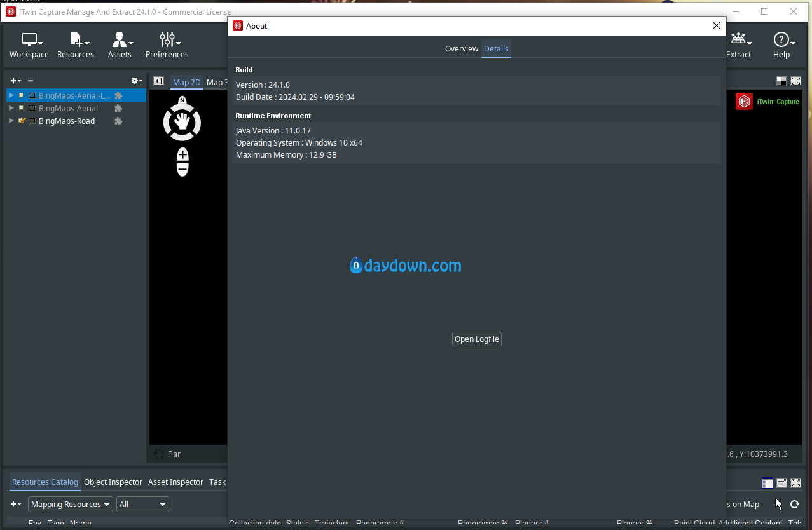Select the BingMaps-Road layer name

[x=67, y=121]
